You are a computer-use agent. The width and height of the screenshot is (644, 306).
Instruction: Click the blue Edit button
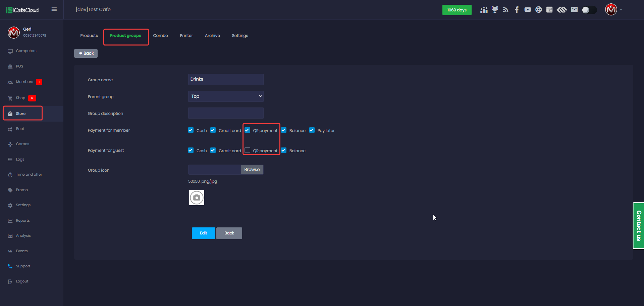[203, 233]
